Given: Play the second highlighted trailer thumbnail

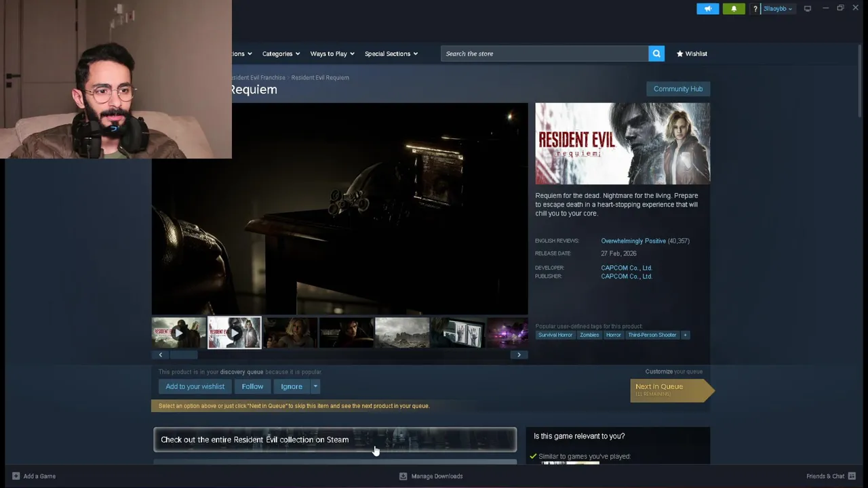Looking at the screenshot, I should [x=235, y=333].
